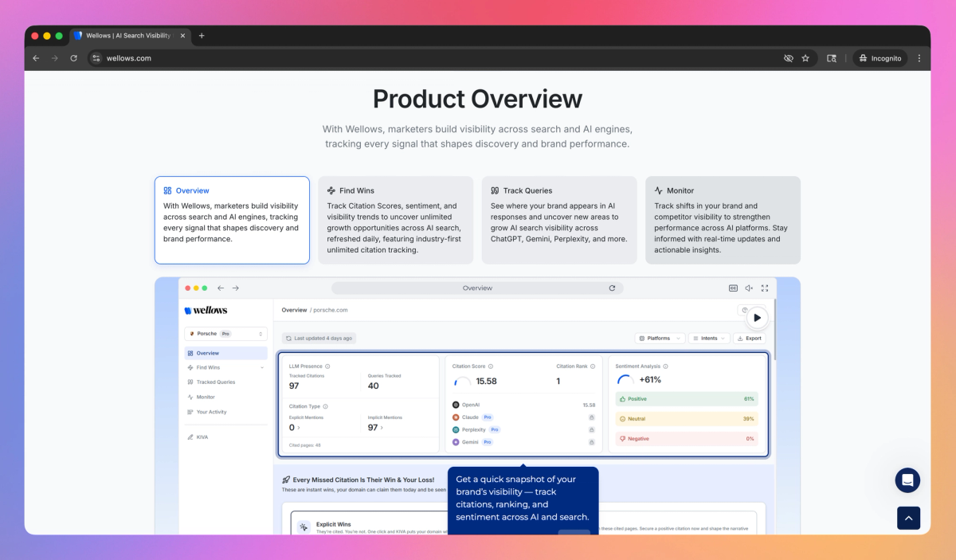This screenshot has width=956, height=560.
Task: Expand the Find Wins sidebar chevron
Action: click(262, 367)
